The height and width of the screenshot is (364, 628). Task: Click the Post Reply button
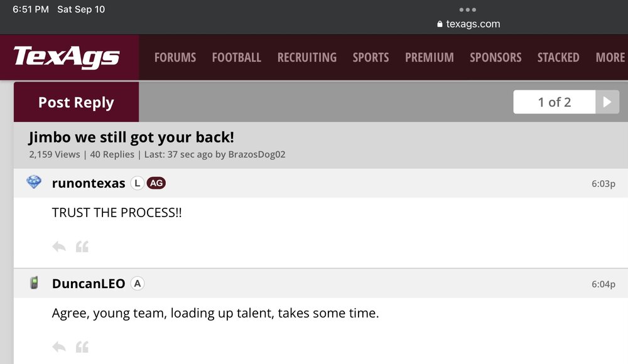click(76, 102)
